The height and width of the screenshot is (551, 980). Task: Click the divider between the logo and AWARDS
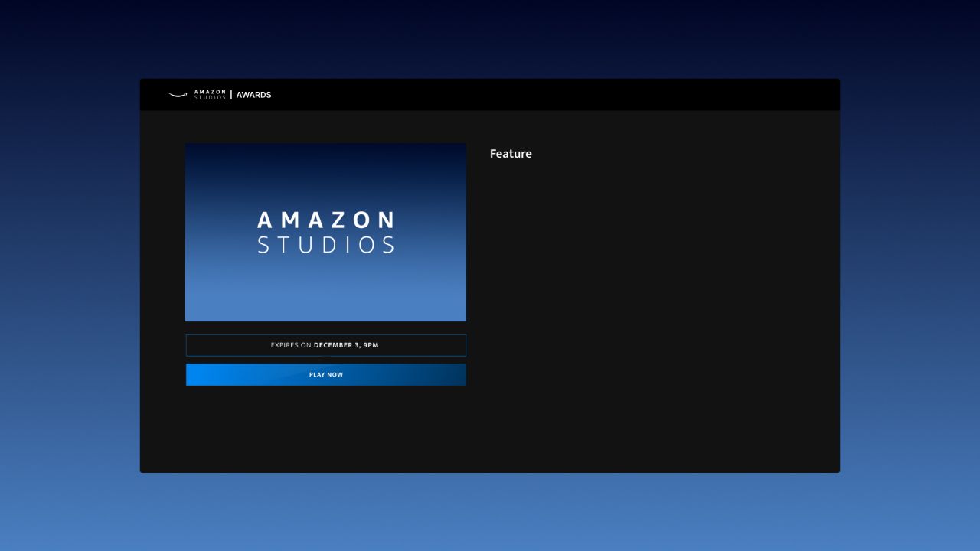point(231,94)
